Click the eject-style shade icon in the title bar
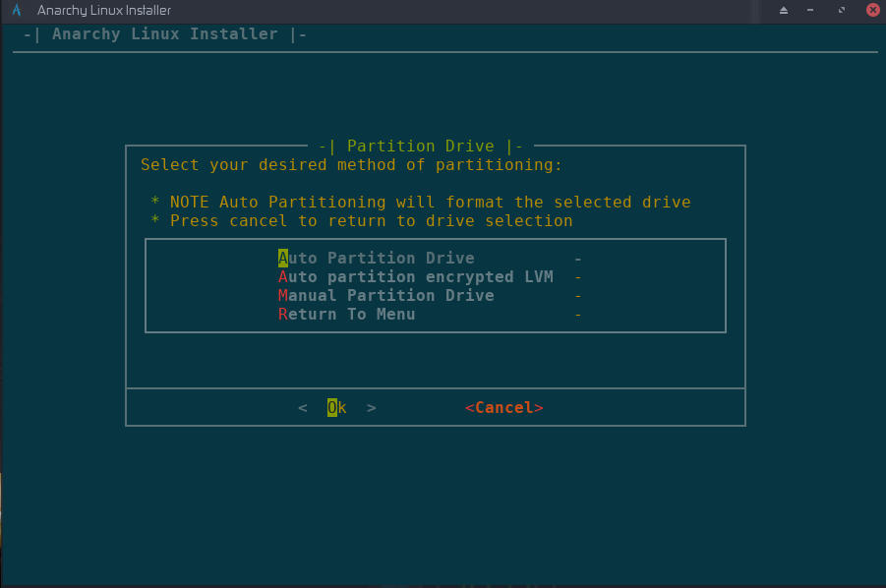The image size is (886, 588). pyautogui.click(x=783, y=10)
